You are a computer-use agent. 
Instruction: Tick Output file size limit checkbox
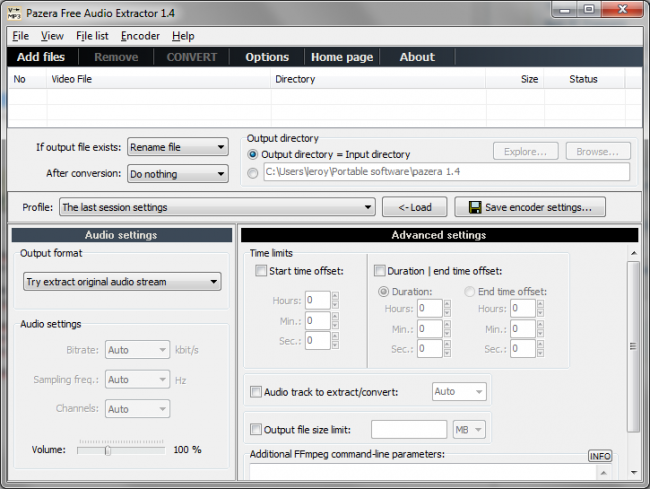[x=256, y=429]
